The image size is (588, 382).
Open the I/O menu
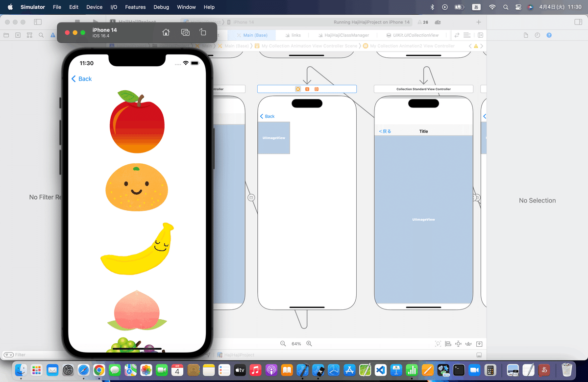pos(114,7)
